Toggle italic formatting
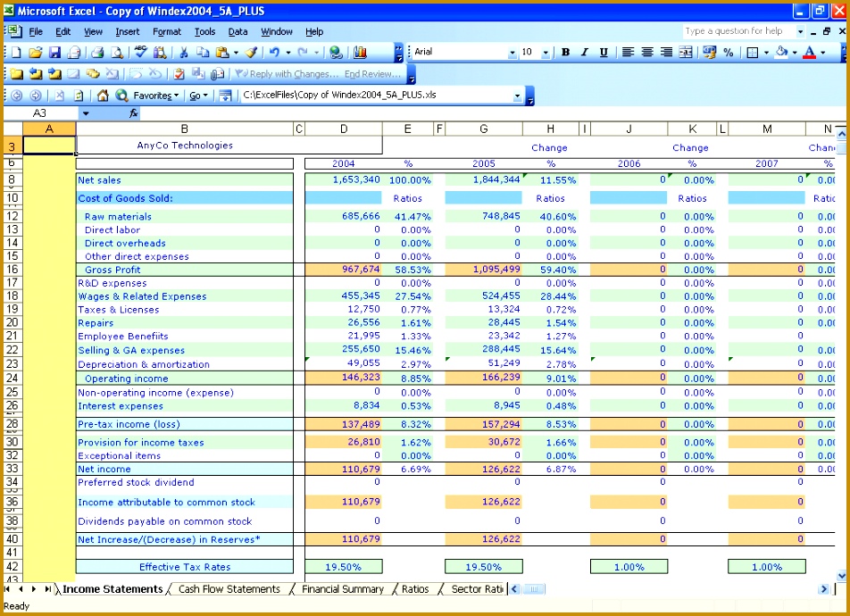 click(584, 52)
